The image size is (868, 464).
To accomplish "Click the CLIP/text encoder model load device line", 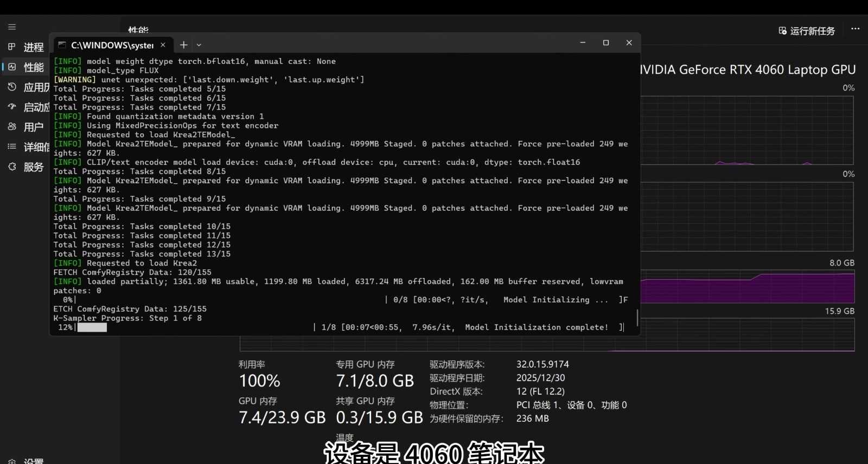I will click(316, 162).
